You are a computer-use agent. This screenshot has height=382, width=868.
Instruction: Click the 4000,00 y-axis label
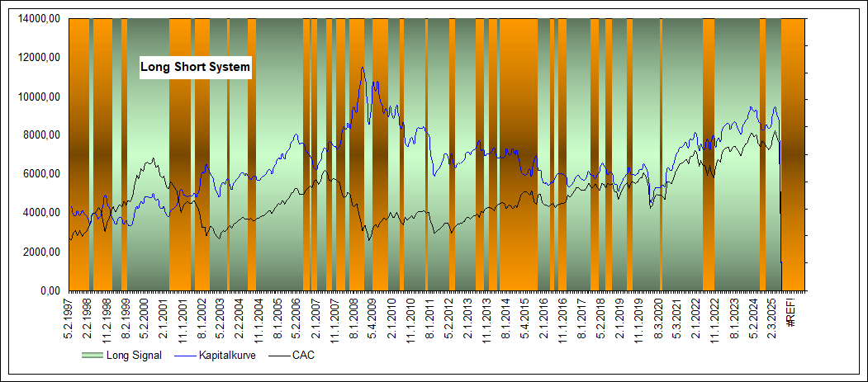pyautogui.click(x=43, y=213)
